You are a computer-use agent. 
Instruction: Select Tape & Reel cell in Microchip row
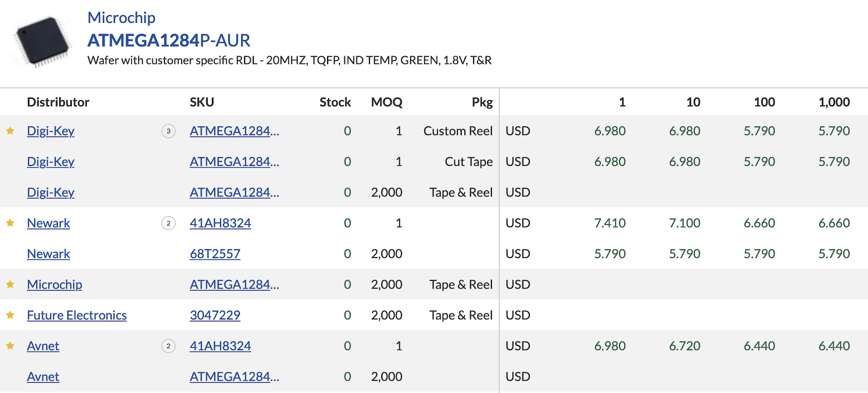461,285
